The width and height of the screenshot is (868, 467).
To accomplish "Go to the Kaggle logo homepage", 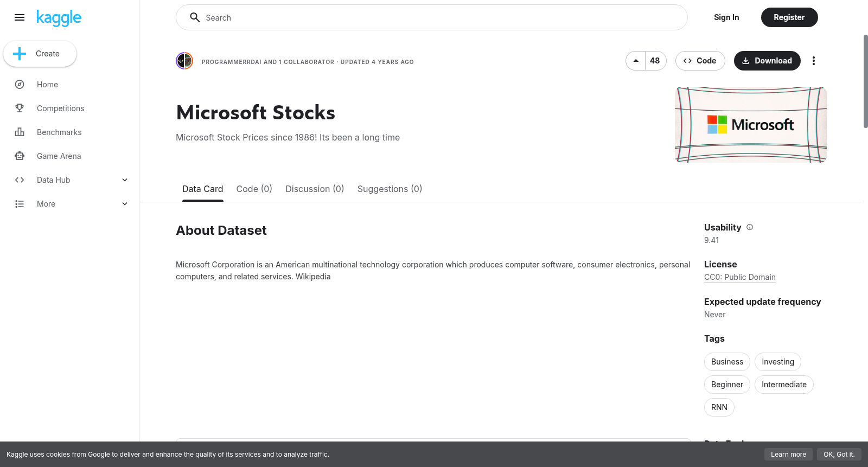I will tap(59, 18).
